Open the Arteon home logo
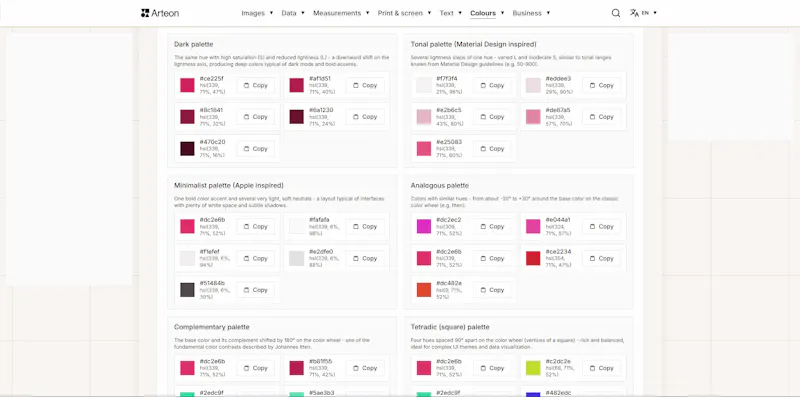The image size is (800, 397). [x=160, y=13]
